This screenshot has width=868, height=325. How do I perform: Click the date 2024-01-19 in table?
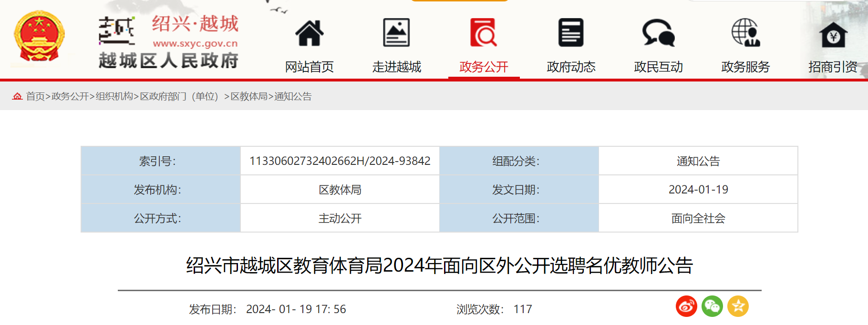click(x=698, y=190)
